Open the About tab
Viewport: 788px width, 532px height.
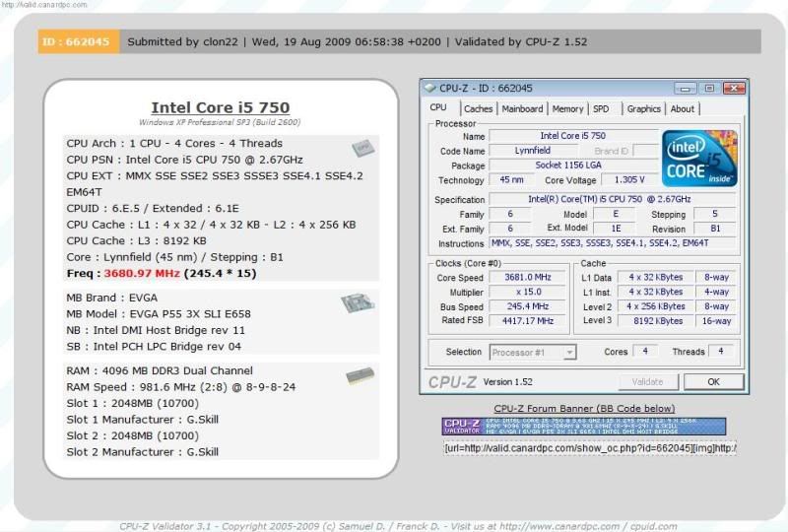click(x=682, y=108)
